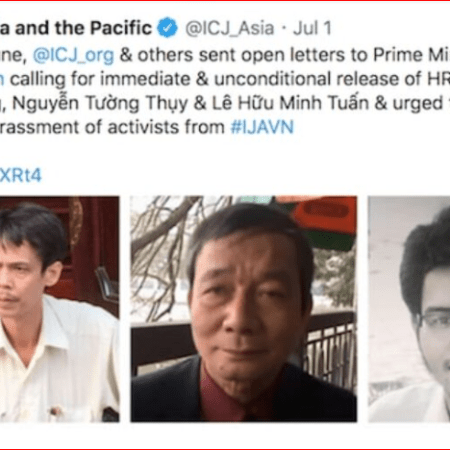
Task: Open the black-and-white photo with glasses
Action: [x=409, y=309]
